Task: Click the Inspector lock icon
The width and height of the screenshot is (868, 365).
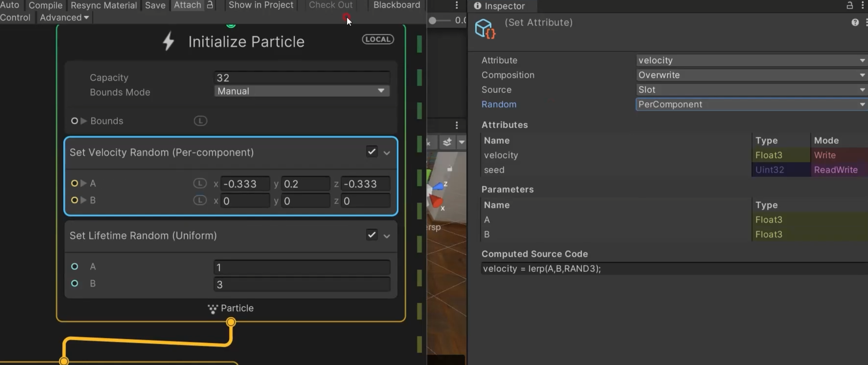Action: coord(849,5)
